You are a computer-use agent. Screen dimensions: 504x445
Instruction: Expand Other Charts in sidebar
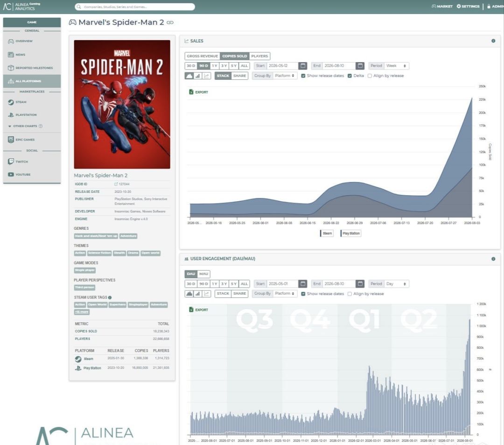tap(25, 126)
